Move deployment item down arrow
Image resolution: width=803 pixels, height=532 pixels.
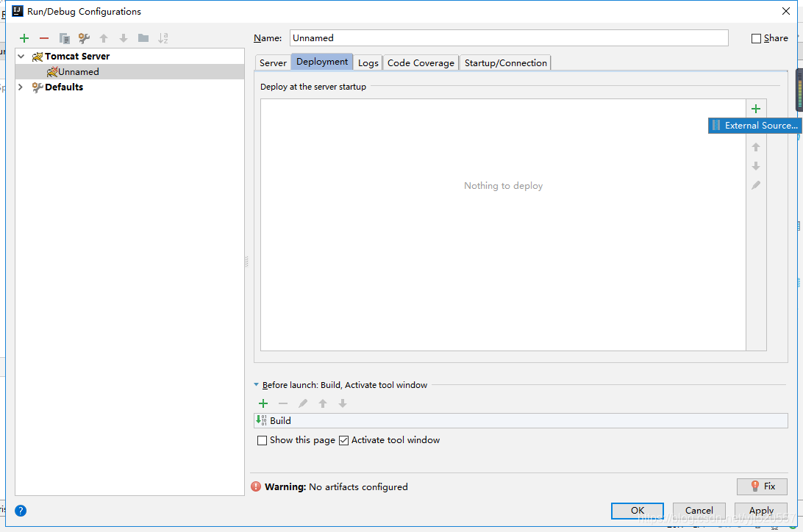[x=756, y=166]
